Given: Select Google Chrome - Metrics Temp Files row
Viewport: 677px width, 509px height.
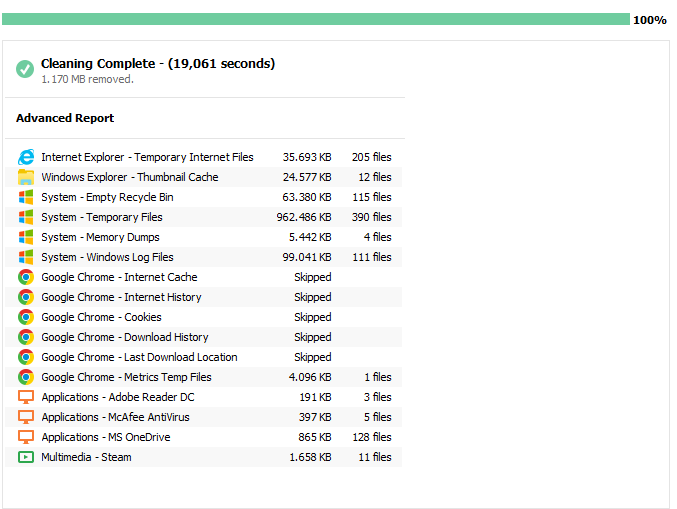Looking at the screenshot, I should pyautogui.click(x=203, y=377).
